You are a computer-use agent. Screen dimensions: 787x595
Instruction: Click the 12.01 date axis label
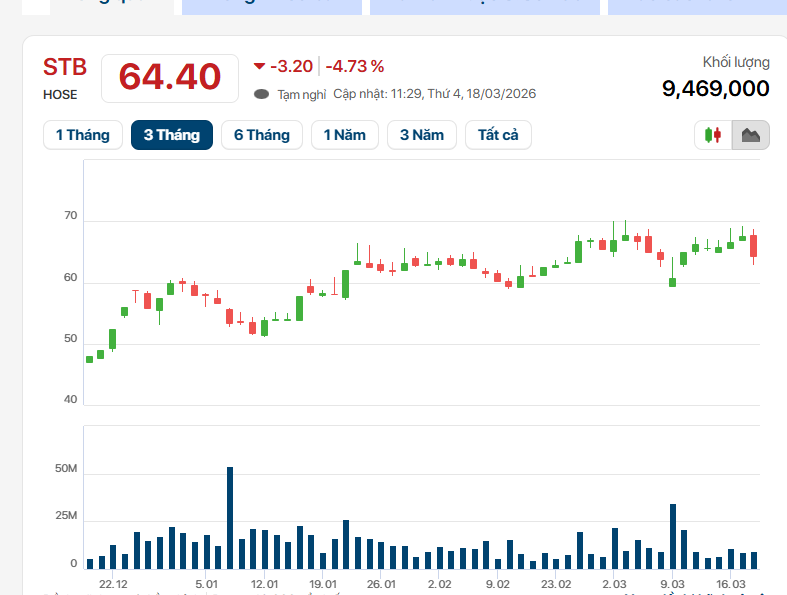coord(265,584)
